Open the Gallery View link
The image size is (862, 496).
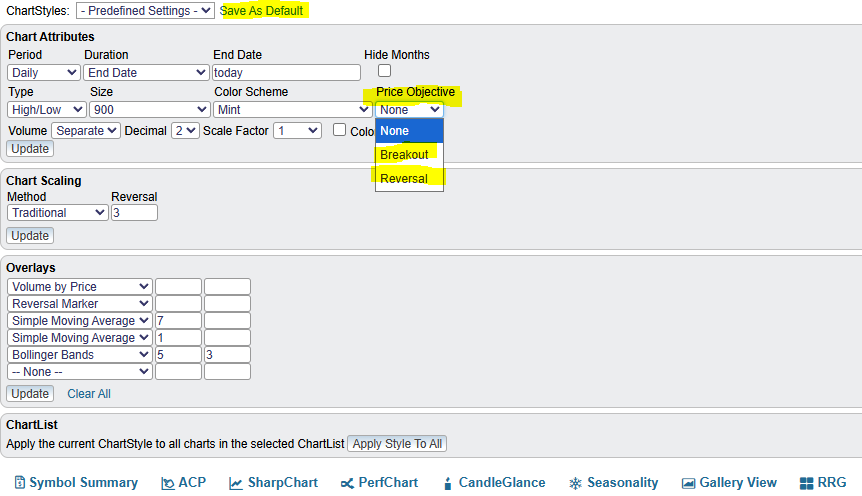tap(738, 483)
